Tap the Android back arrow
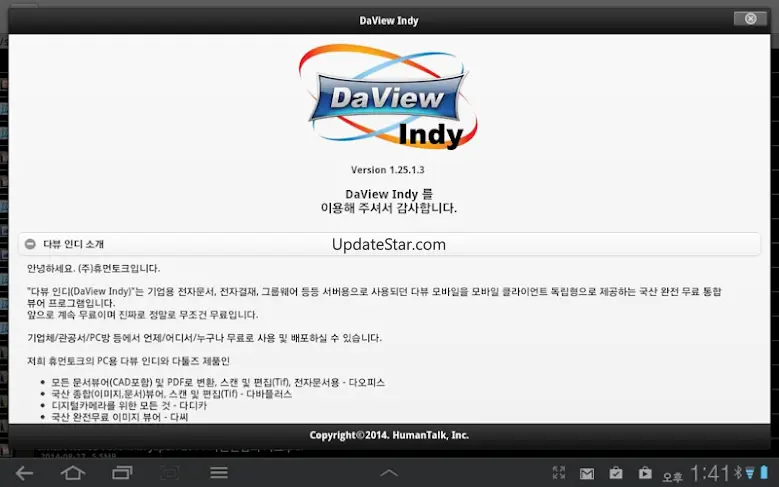779x487 pixels. coord(25,472)
